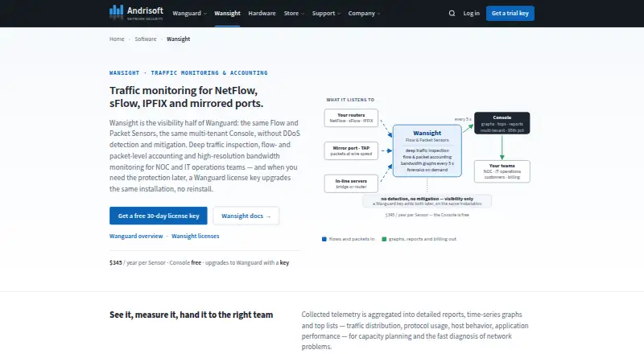Click the Log in link

pos(471,13)
